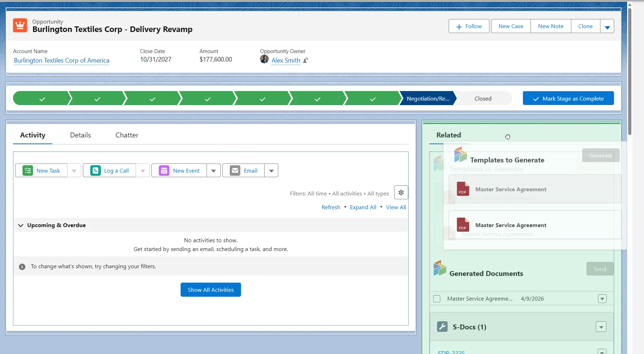
Task: Click the Log a Call phone icon
Action: coord(96,170)
